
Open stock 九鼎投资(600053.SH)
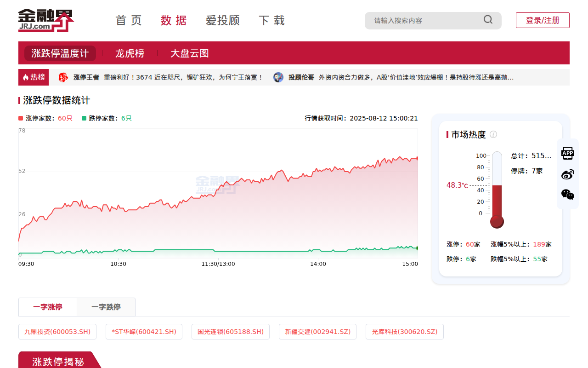(57, 332)
